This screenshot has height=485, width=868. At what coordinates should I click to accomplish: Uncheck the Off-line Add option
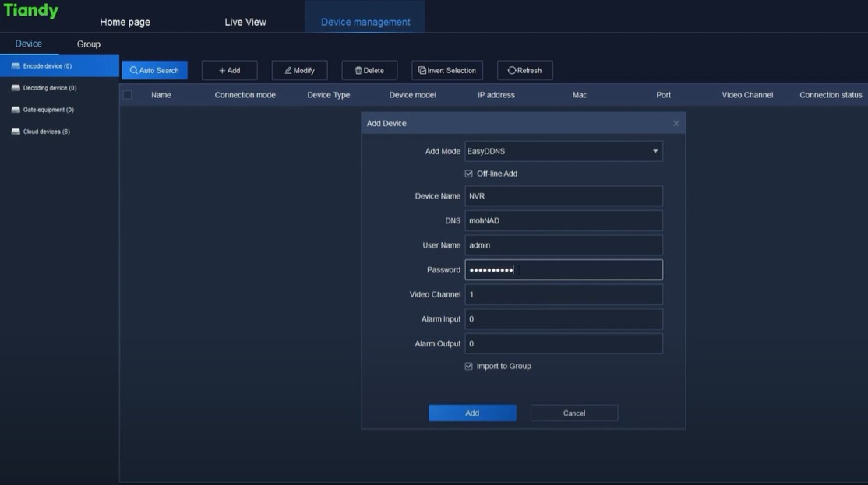468,173
